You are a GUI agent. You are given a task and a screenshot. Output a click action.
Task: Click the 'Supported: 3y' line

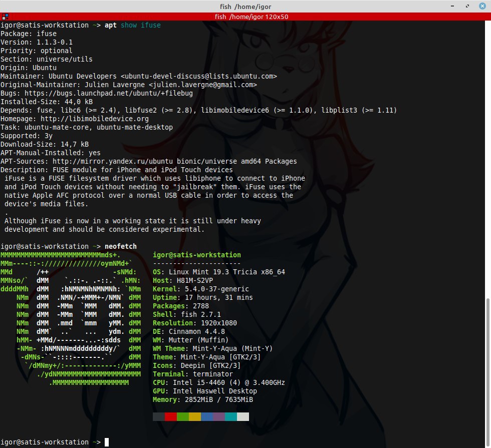(27, 136)
